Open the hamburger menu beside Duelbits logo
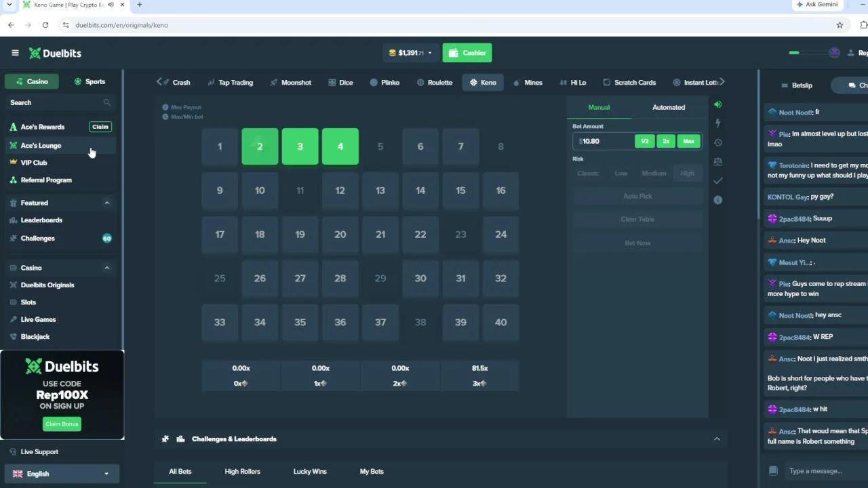 [x=15, y=53]
